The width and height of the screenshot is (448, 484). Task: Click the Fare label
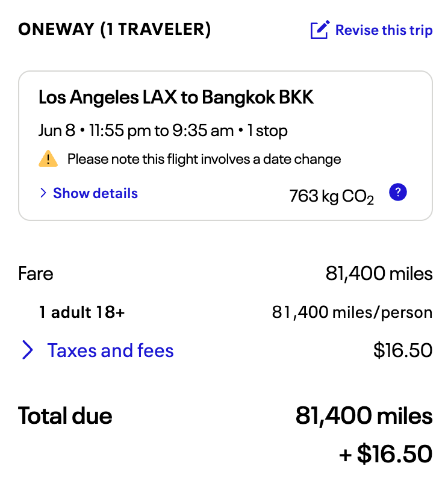36,274
